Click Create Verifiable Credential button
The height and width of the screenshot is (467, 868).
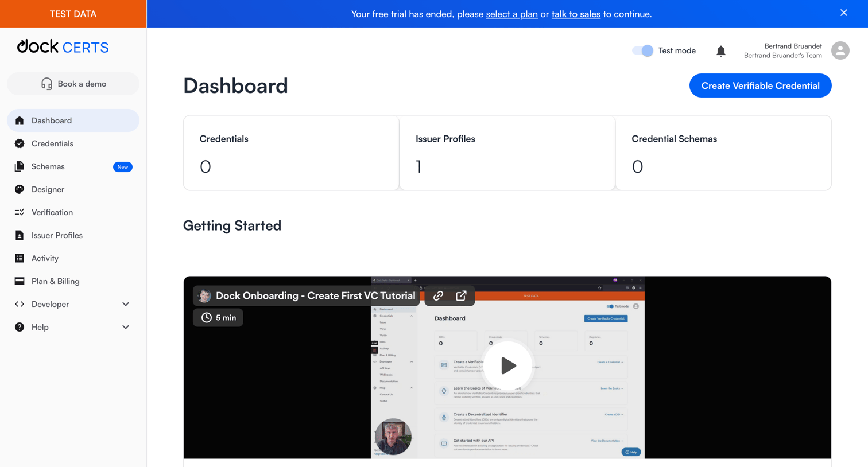click(760, 85)
